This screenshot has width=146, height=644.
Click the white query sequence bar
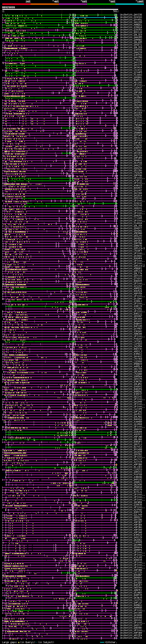coord(60,10)
